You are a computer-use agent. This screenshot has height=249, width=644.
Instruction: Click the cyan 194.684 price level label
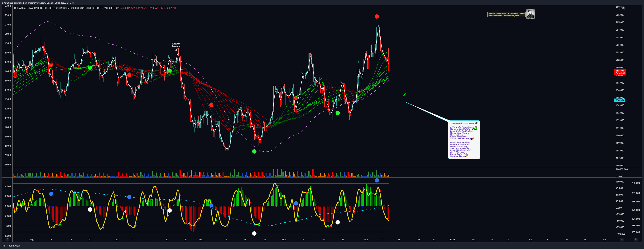[619, 100]
